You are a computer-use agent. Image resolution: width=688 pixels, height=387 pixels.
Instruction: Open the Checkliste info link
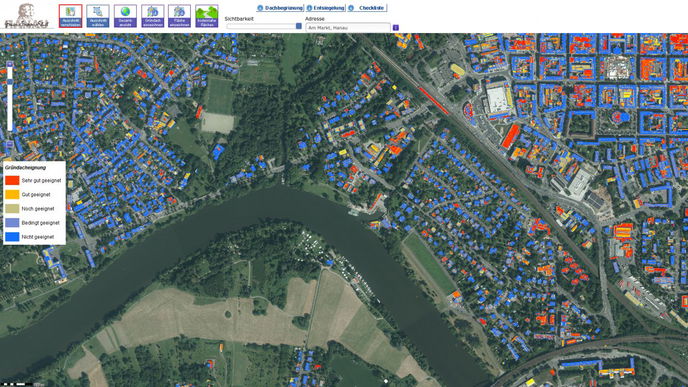(367, 8)
